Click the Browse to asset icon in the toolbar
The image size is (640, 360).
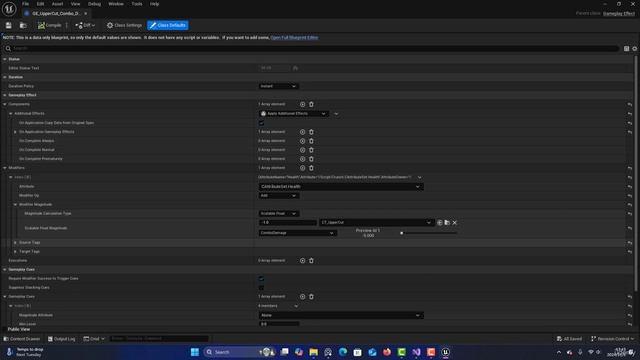(x=23, y=25)
